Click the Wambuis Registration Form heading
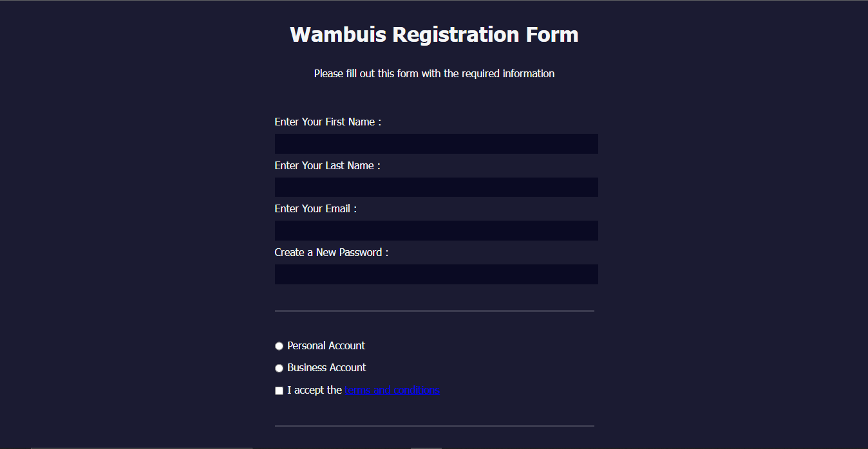 point(434,35)
